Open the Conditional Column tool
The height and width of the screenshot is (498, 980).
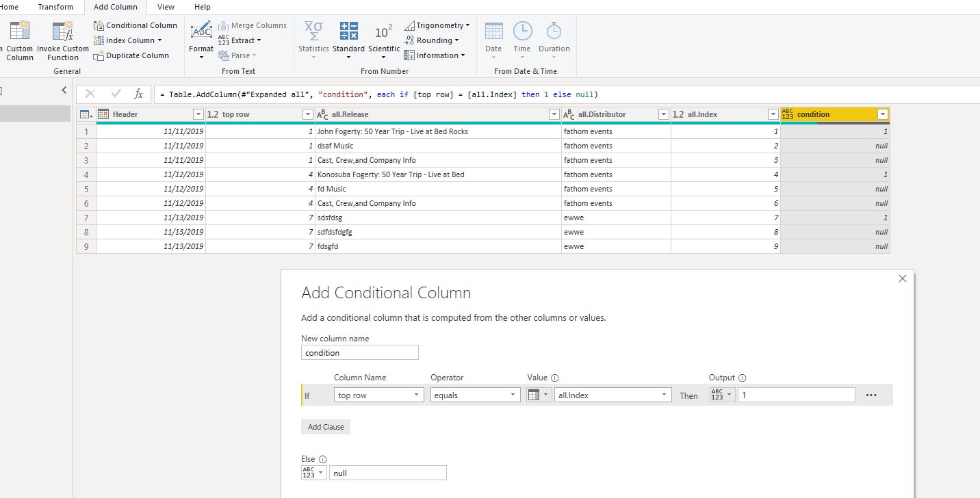(x=136, y=25)
